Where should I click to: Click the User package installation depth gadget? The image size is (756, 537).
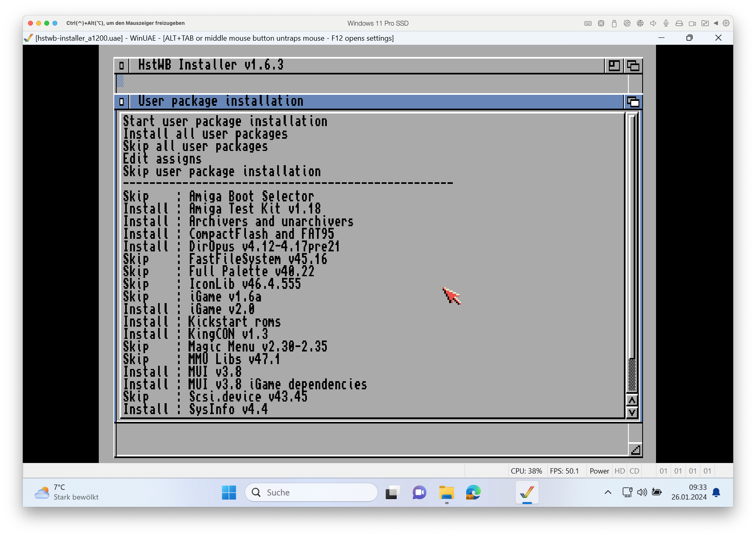click(633, 102)
